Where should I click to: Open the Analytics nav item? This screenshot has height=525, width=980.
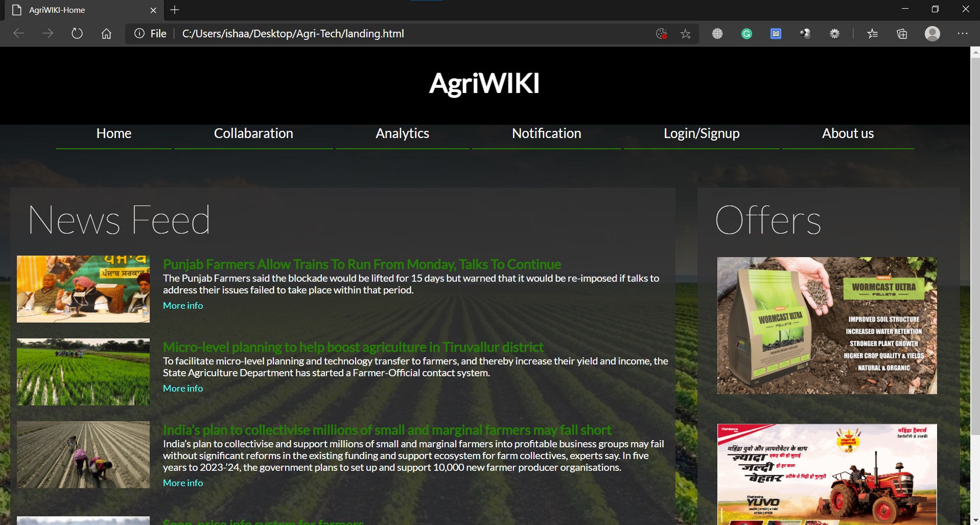click(x=402, y=133)
